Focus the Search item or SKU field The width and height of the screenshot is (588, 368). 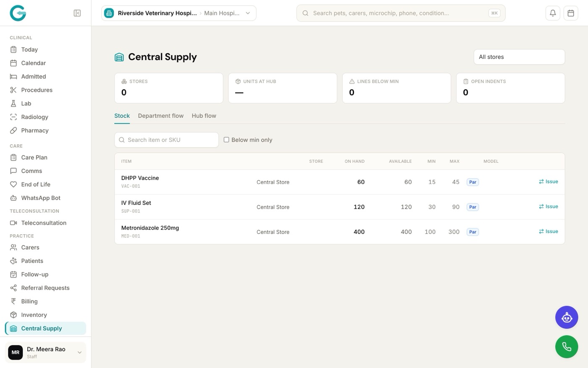coord(166,140)
